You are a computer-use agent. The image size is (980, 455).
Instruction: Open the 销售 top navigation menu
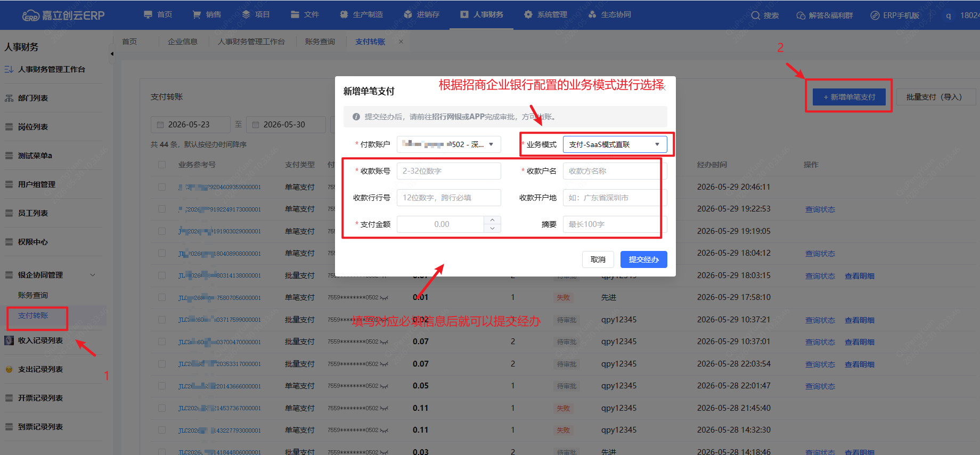coord(207,14)
